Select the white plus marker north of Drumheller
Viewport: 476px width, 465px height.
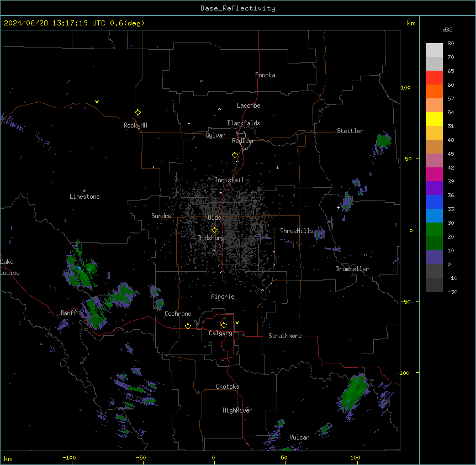338,207
